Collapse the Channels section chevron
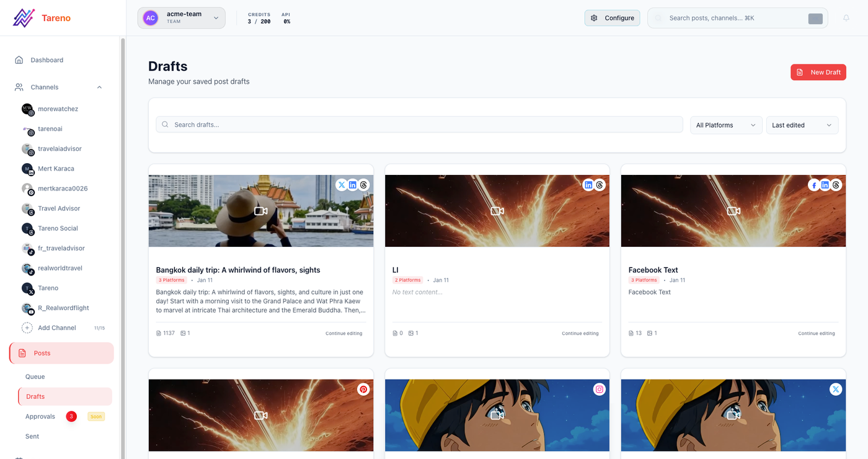Viewport: 868px width, 459px height. 99,87
